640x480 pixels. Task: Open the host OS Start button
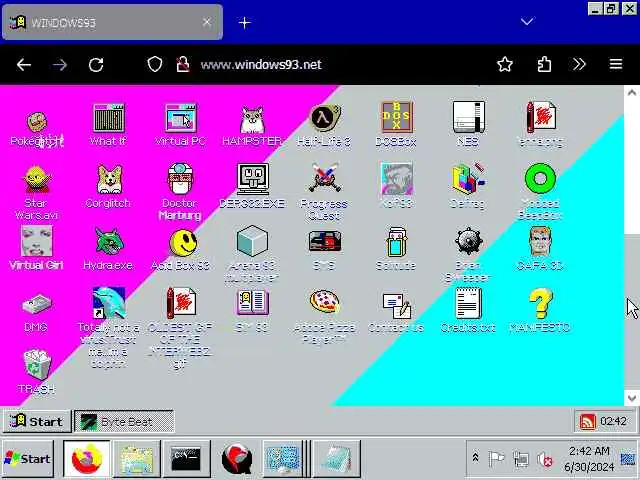[x=28, y=459]
